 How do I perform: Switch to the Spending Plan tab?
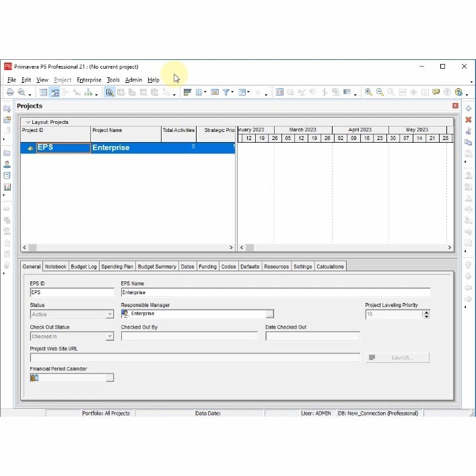pos(117,267)
